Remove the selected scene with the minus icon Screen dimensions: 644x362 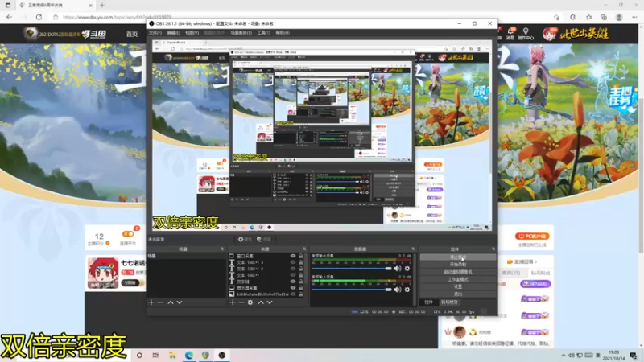pos(160,302)
